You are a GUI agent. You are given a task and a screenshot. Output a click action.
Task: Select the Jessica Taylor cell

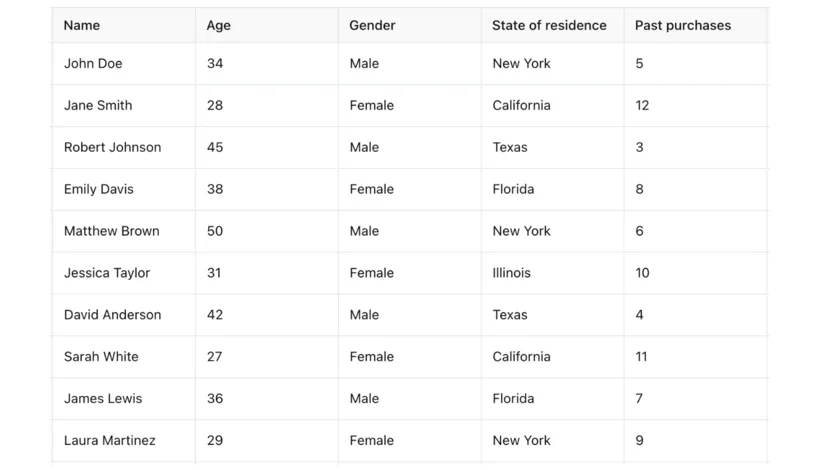tap(107, 273)
